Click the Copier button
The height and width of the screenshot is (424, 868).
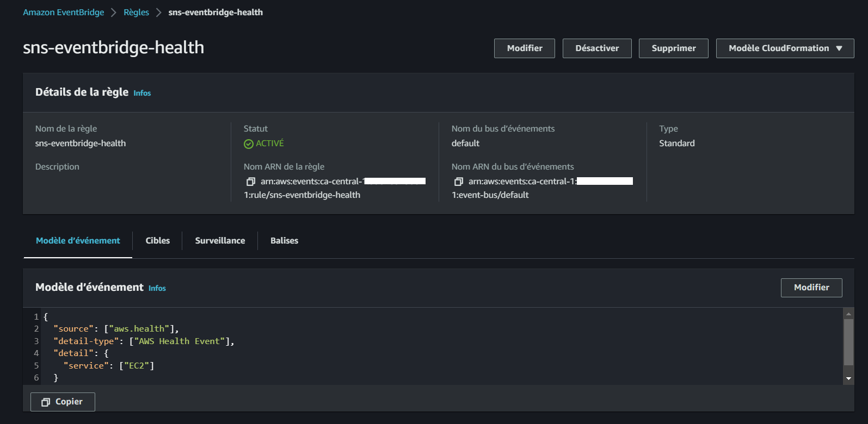[x=63, y=402]
